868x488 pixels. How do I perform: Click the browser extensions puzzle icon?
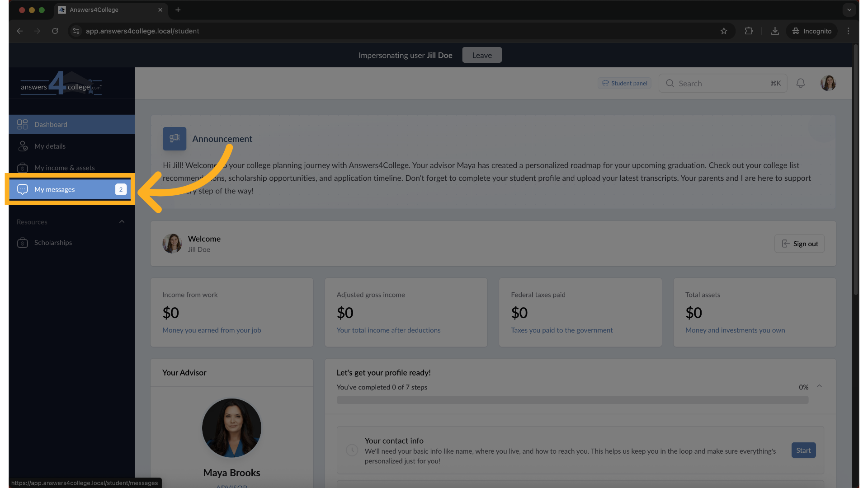749,31
